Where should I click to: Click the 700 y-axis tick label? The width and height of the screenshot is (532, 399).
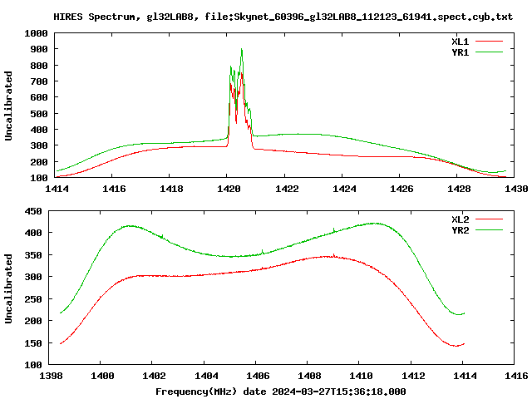click(x=39, y=81)
